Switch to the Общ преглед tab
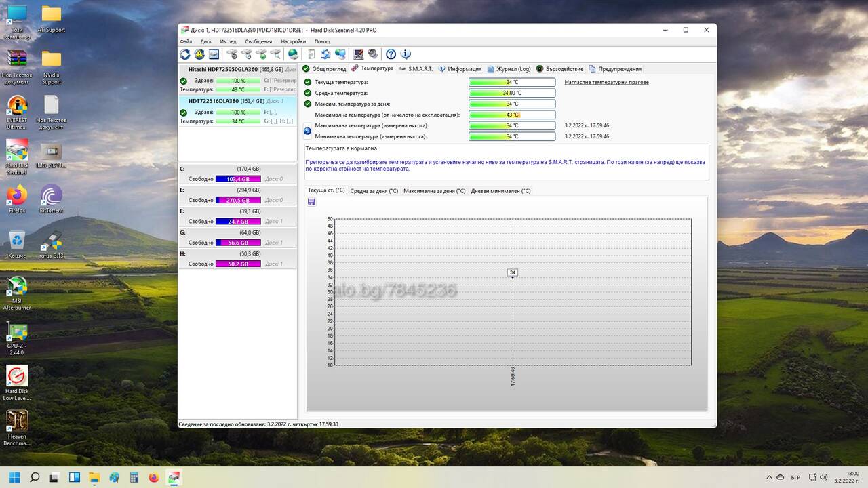This screenshot has height=488, width=868. 324,68
